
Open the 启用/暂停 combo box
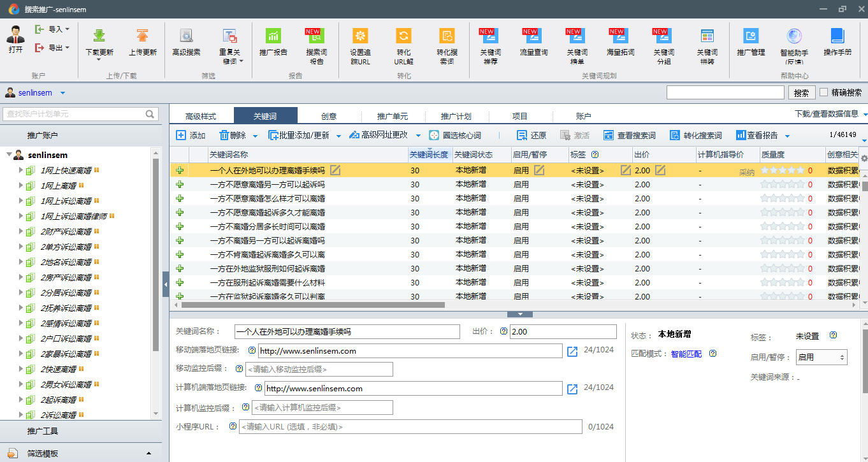click(x=821, y=357)
